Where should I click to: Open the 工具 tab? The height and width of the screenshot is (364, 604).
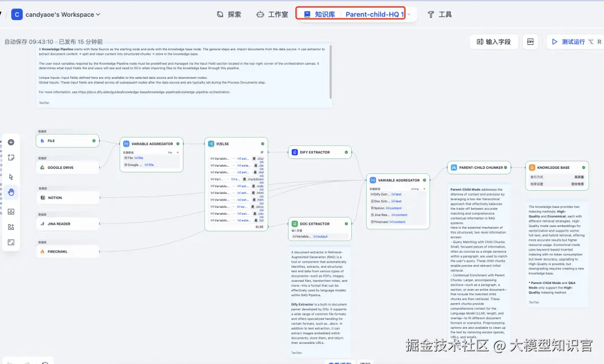(x=440, y=14)
